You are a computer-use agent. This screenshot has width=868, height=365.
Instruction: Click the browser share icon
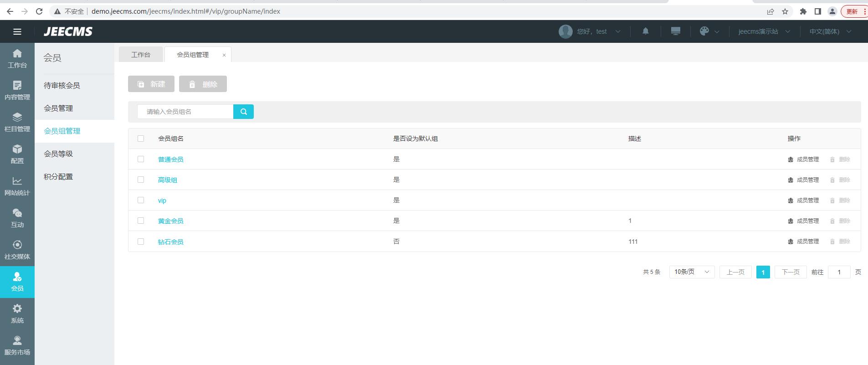(770, 11)
